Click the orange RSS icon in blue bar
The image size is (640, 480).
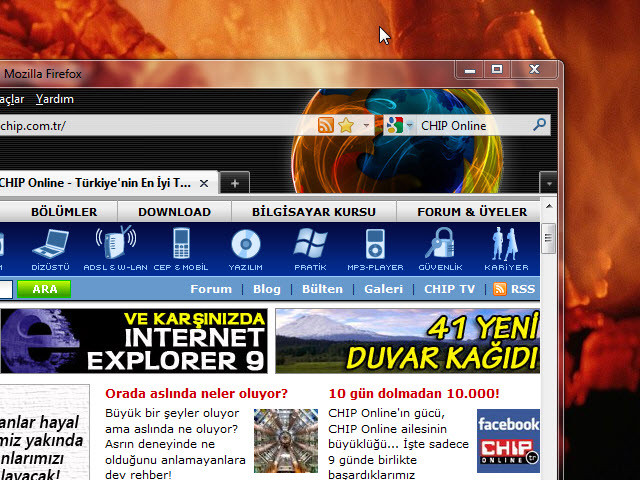pos(500,289)
